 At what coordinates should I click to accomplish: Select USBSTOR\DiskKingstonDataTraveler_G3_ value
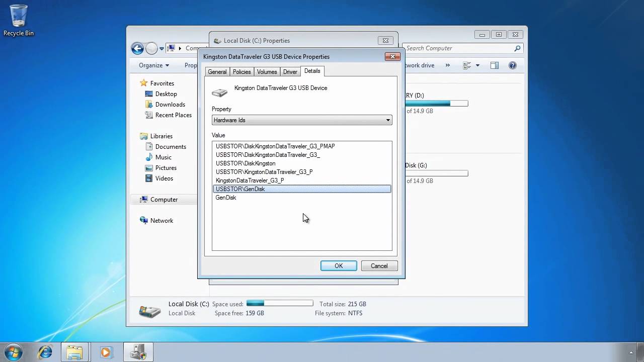click(x=302, y=155)
